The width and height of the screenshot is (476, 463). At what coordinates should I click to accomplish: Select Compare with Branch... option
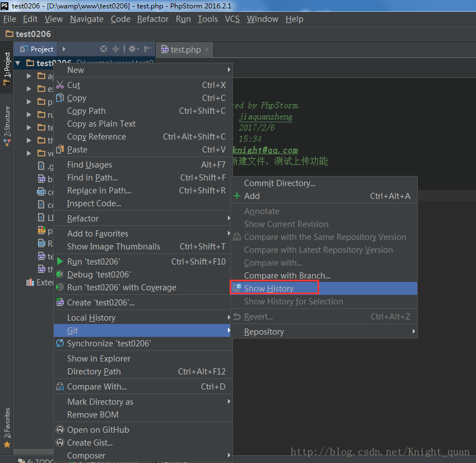pyautogui.click(x=324, y=276)
